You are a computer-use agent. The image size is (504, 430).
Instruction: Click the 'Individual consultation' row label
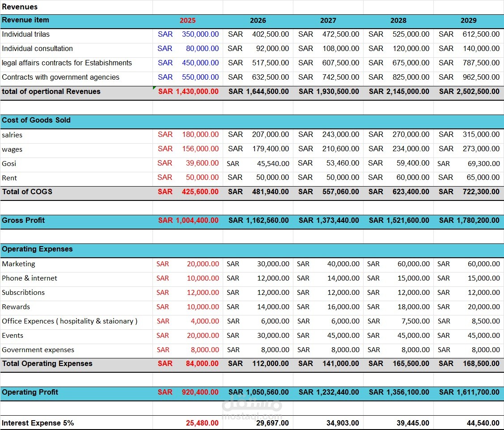pyautogui.click(x=37, y=49)
